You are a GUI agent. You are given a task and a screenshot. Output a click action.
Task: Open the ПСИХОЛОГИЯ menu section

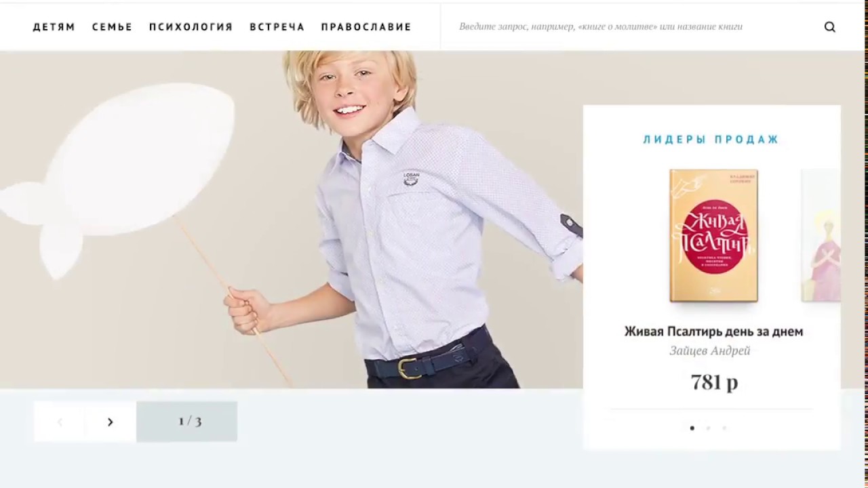point(191,27)
